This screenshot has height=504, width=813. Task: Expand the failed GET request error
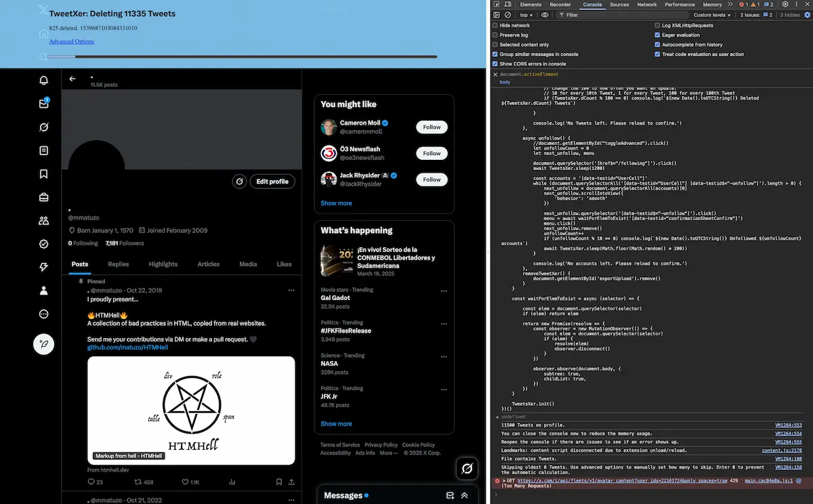pyautogui.click(x=504, y=480)
